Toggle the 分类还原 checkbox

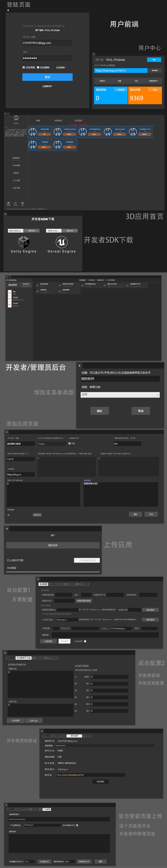tap(85, 641)
